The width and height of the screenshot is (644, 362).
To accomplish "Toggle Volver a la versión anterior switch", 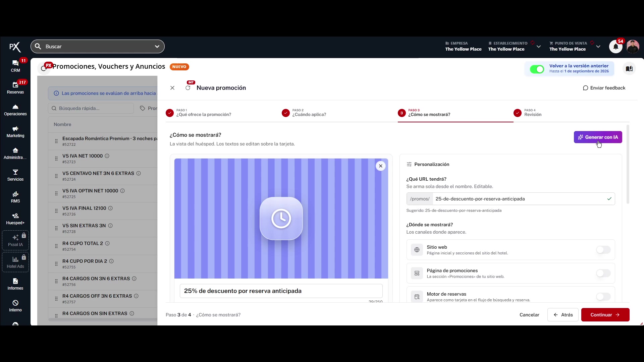I will pyautogui.click(x=537, y=69).
